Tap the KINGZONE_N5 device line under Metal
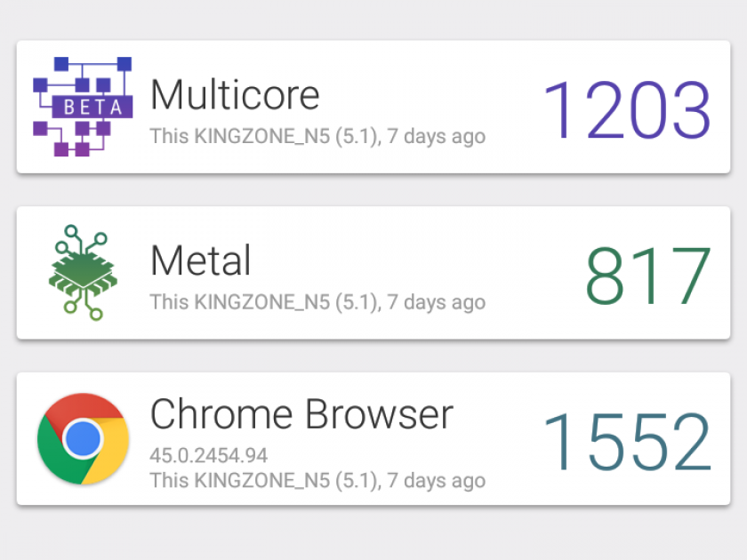Screen dimensions: 747x560 [x=317, y=302]
